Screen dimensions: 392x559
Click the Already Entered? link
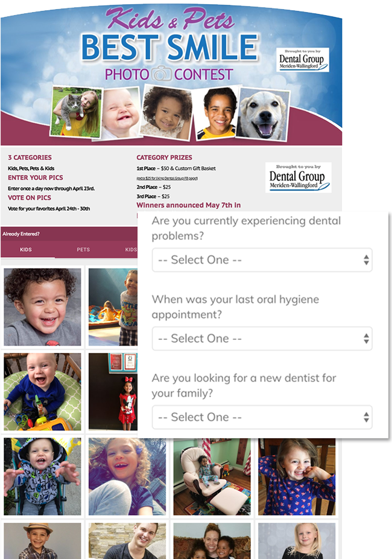[21, 234]
